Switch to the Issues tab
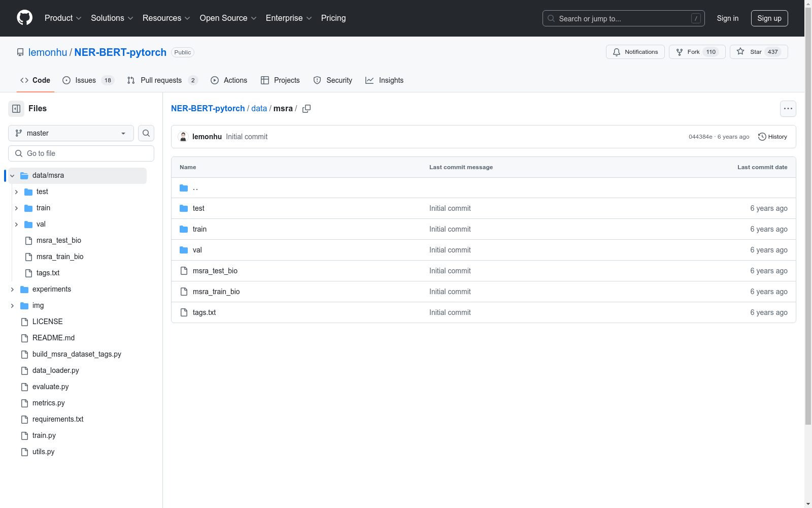This screenshot has height=508, width=812. coord(88,80)
